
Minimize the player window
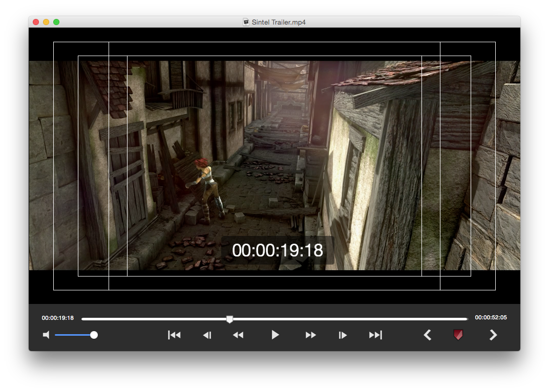point(46,22)
